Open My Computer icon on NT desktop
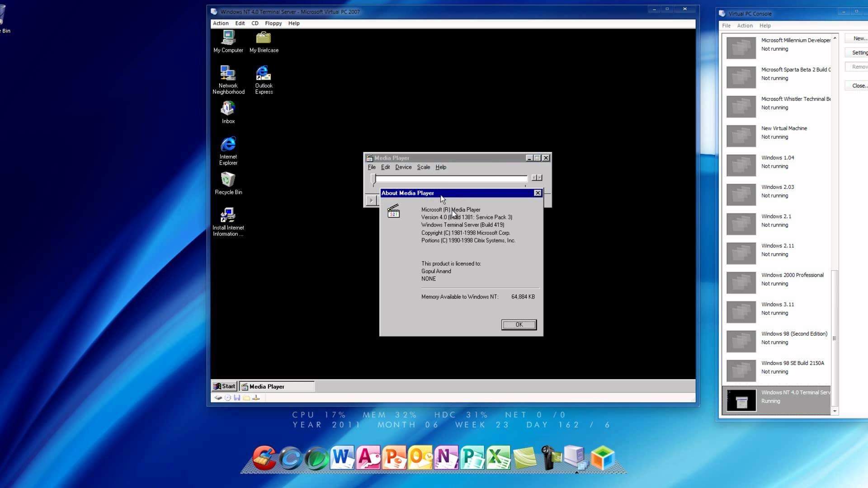 tap(228, 42)
